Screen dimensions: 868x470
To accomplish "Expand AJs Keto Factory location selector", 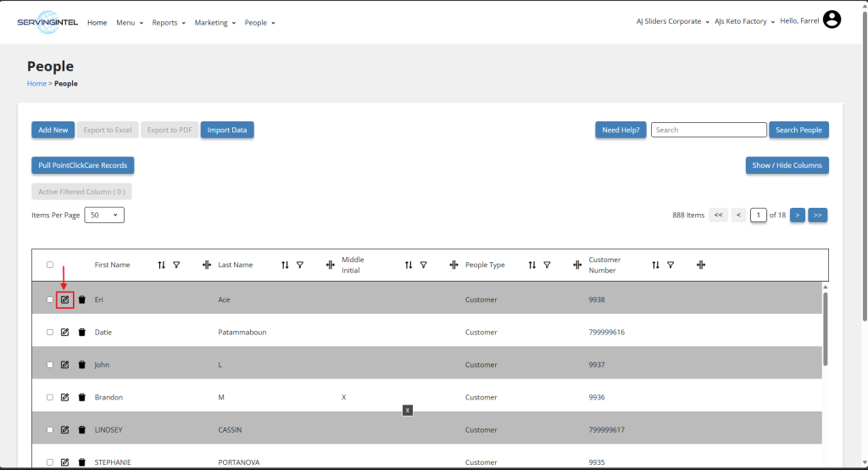I will point(743,21).
